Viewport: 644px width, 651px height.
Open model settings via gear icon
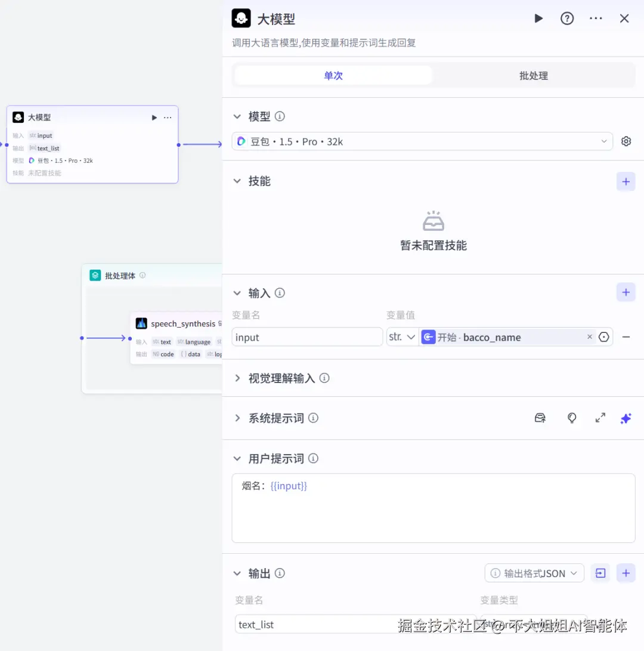(x=626, y=141)
